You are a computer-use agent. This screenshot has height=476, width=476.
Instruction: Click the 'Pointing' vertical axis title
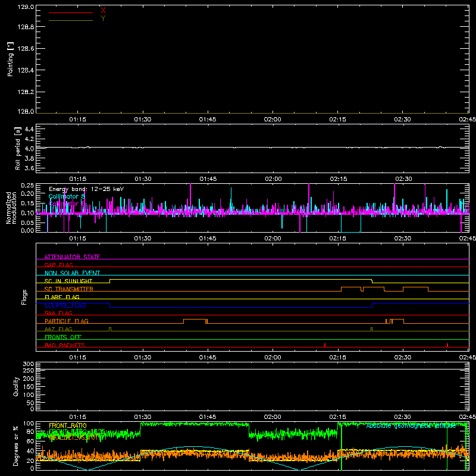(x=10, y=59)
